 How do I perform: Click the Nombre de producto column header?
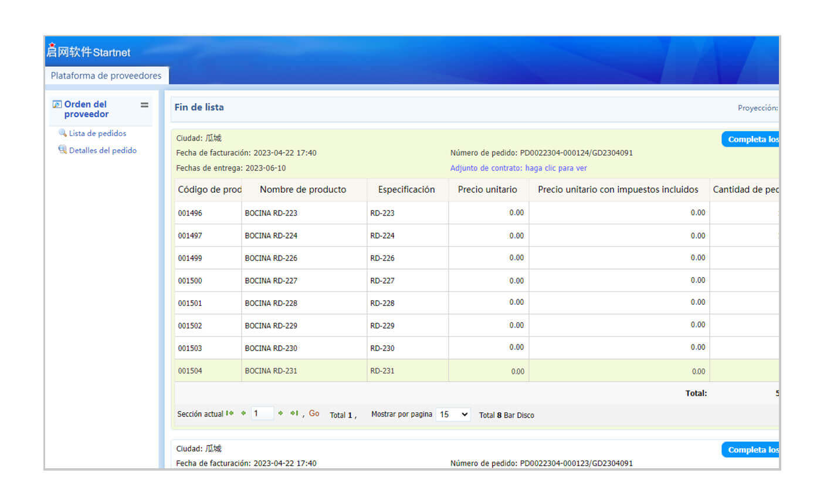click(x=303, y=190)
